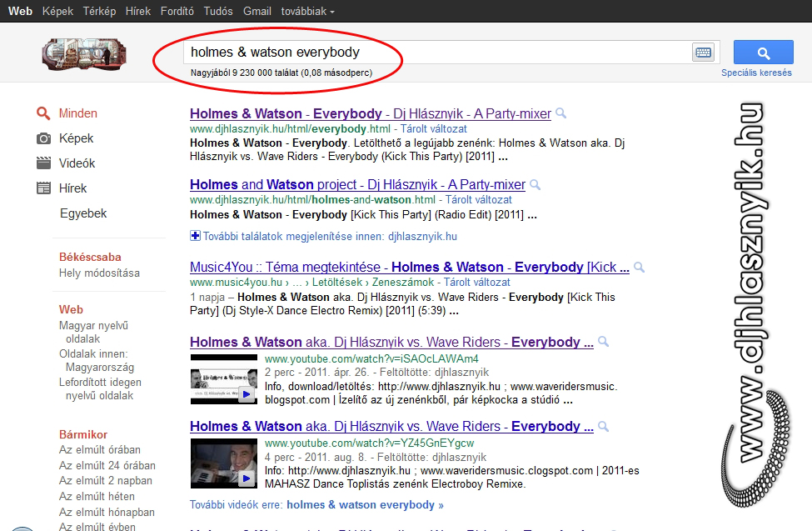Expand more results from djhlasznyik.hu plus icon
Image resolution: width=812 pixels, height=531 pixels.
[x=195, y=236]
